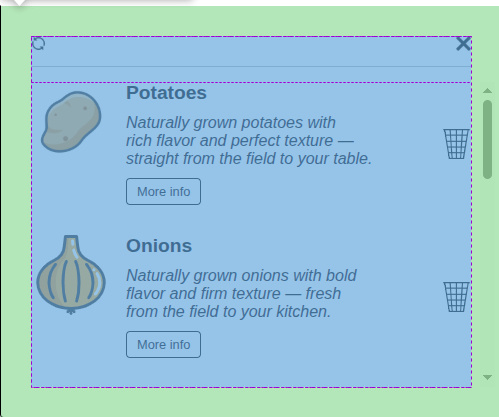
Task: Click the blank strip under the header divider line
Action: [x=251, y=75]
